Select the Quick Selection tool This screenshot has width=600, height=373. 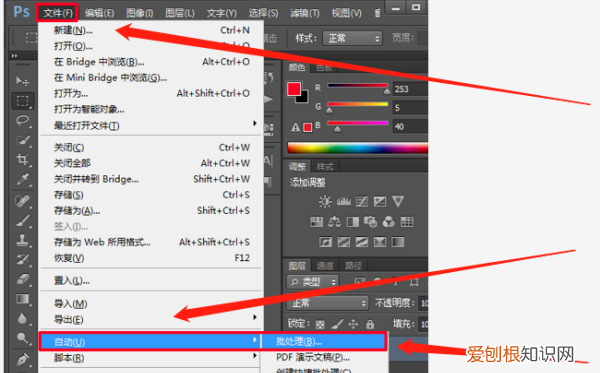(23, 140)
